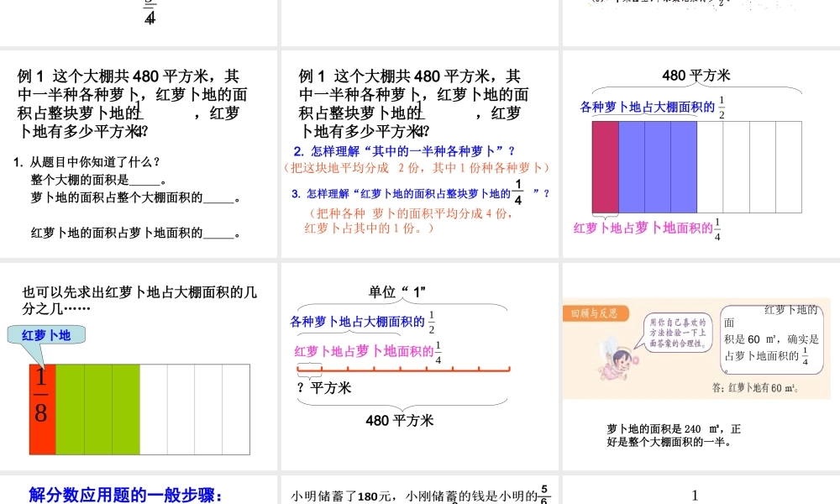
Task: Click the text 萝卜地的面积是 240 m²
Action: click(674, 435)
